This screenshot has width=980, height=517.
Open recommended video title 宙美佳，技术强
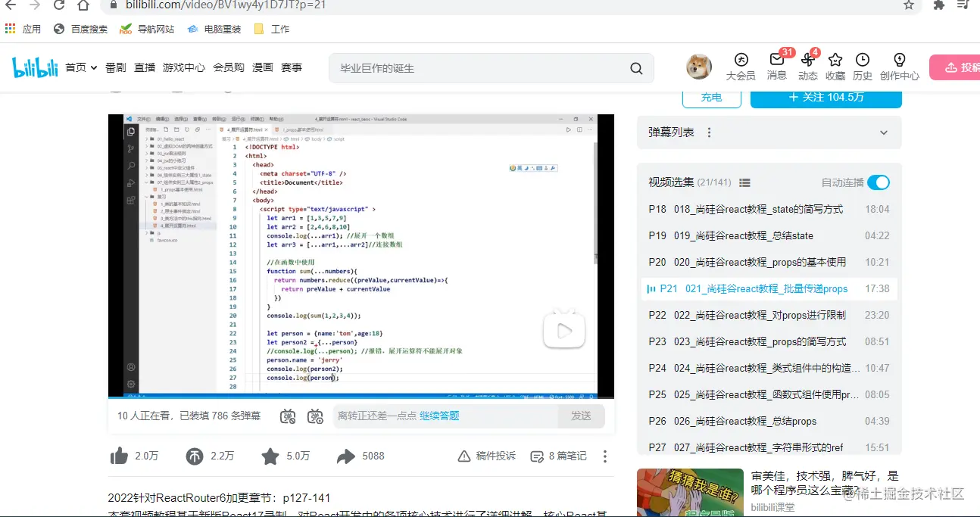tap(825, 483)
